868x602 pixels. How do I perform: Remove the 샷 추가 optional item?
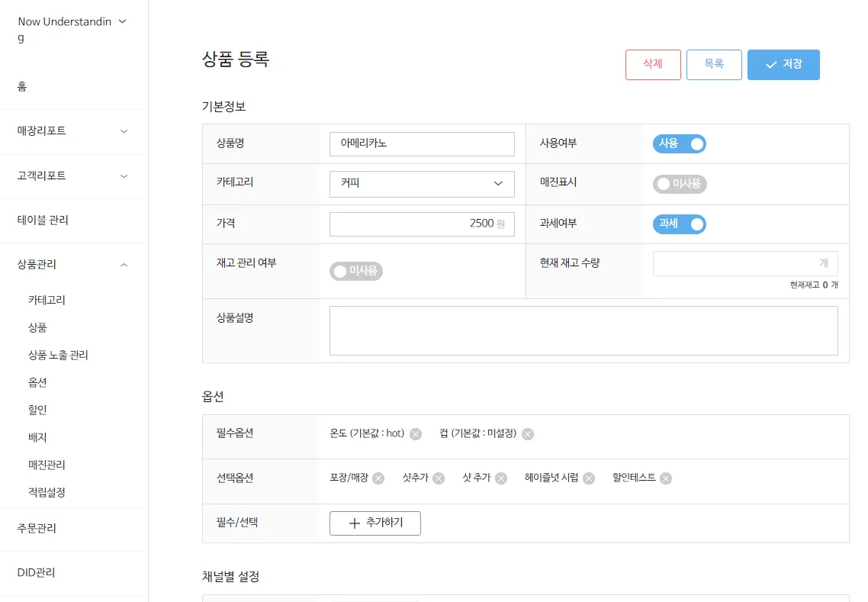501,478
